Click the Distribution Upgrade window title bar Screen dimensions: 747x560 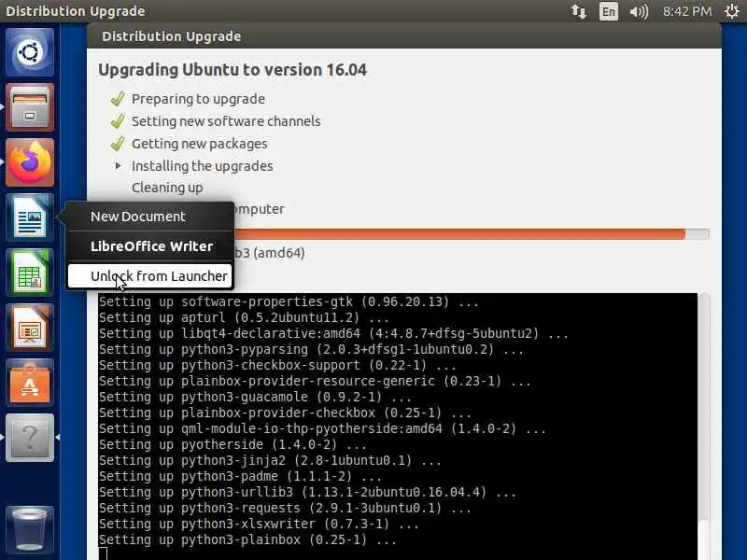coord(404,36)
